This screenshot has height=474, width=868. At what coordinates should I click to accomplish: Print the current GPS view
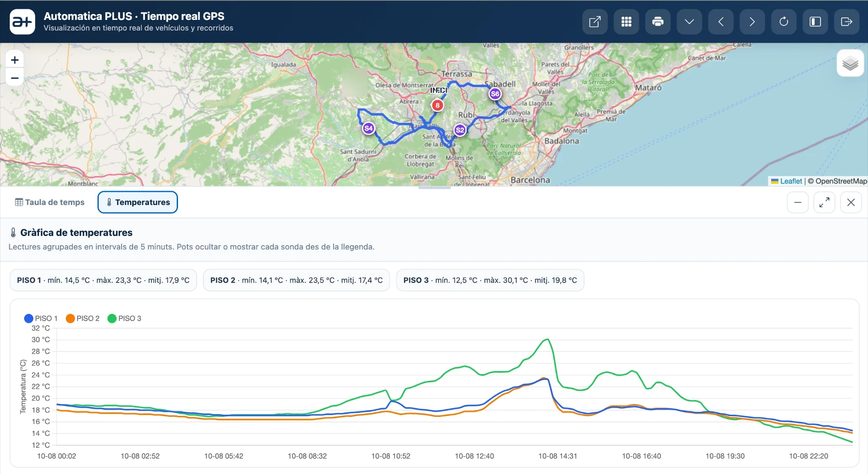tap(658, 22)
